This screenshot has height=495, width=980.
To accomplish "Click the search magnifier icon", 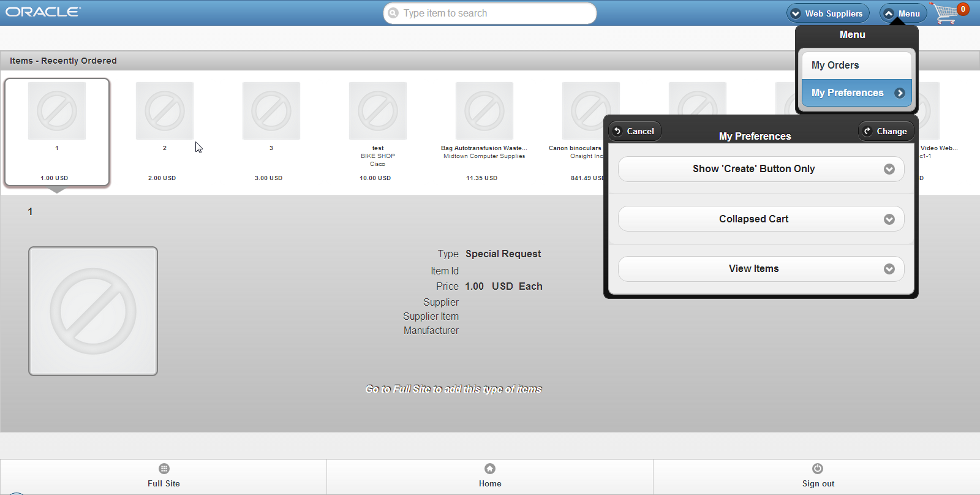I will [x=393, y=13].
